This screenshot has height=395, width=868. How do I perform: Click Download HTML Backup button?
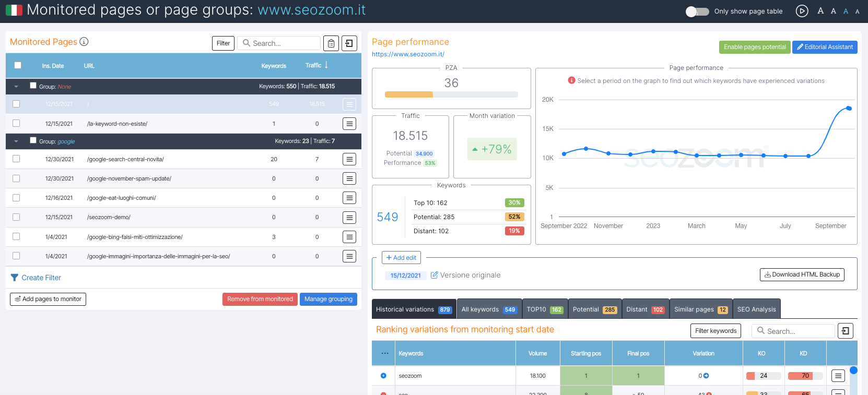(x=802, y=274)
